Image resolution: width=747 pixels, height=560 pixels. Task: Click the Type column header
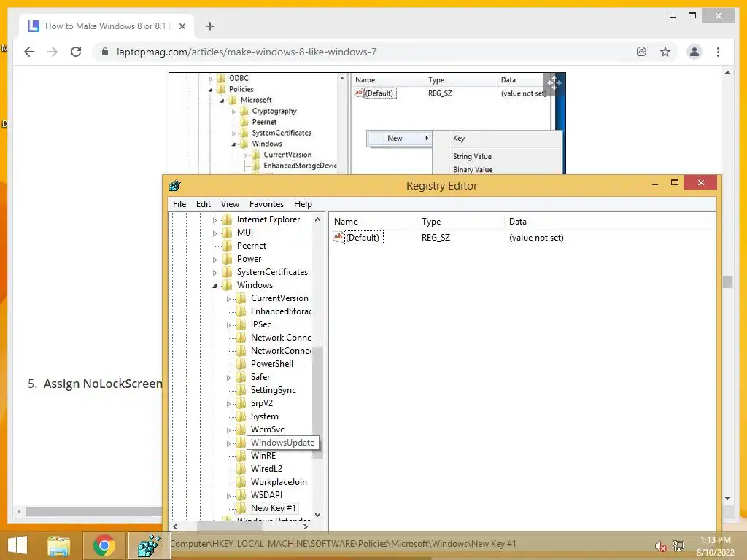click(x=461, y=222)
